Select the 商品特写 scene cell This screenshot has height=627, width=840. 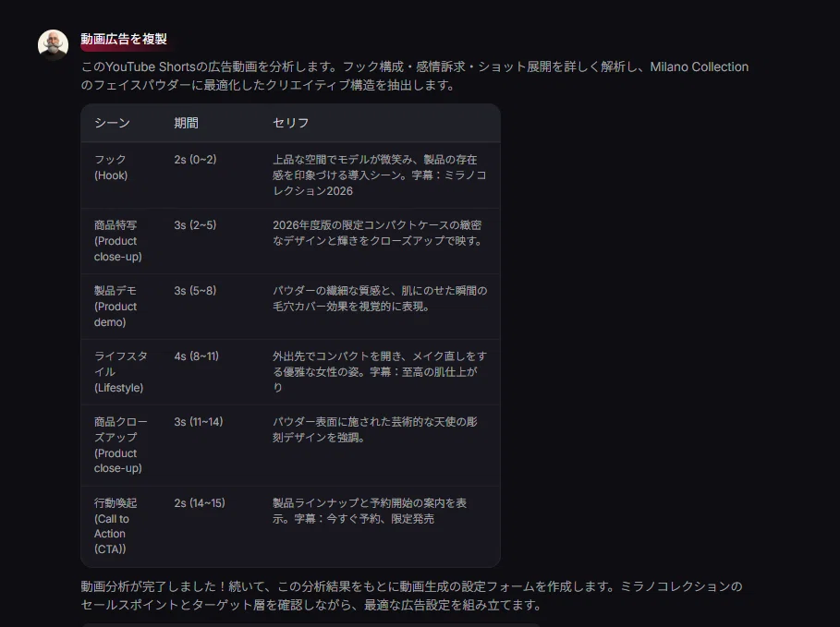coord(118,240)
